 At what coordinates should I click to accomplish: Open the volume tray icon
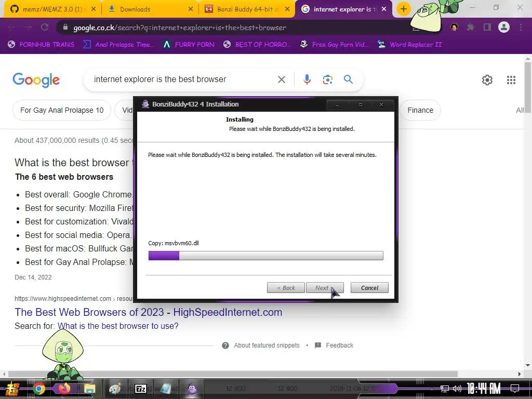pos(457,389)
